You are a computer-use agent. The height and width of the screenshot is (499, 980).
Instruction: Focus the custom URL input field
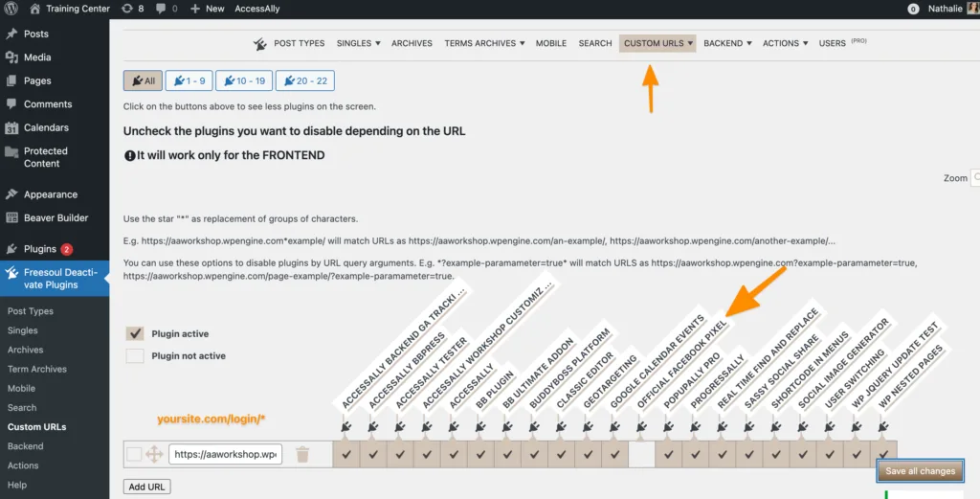(x=226, y=454)
